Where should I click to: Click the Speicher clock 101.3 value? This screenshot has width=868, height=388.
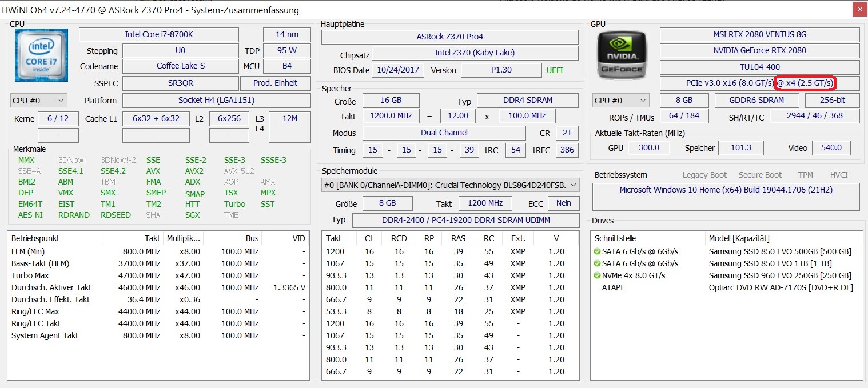[742, 147]
